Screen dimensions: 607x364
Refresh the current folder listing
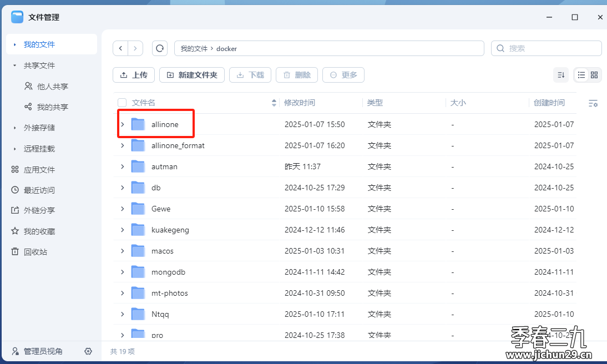coord(159,48)
